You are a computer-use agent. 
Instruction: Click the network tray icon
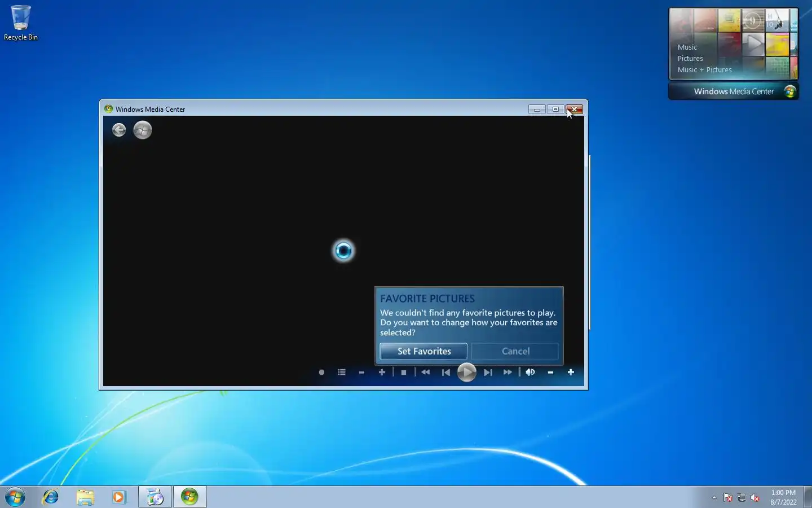(742, 498)
